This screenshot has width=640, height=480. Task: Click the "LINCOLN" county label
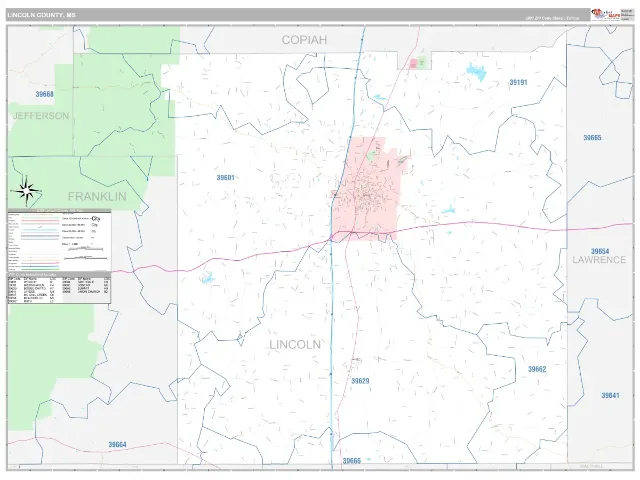coord(295,344)
